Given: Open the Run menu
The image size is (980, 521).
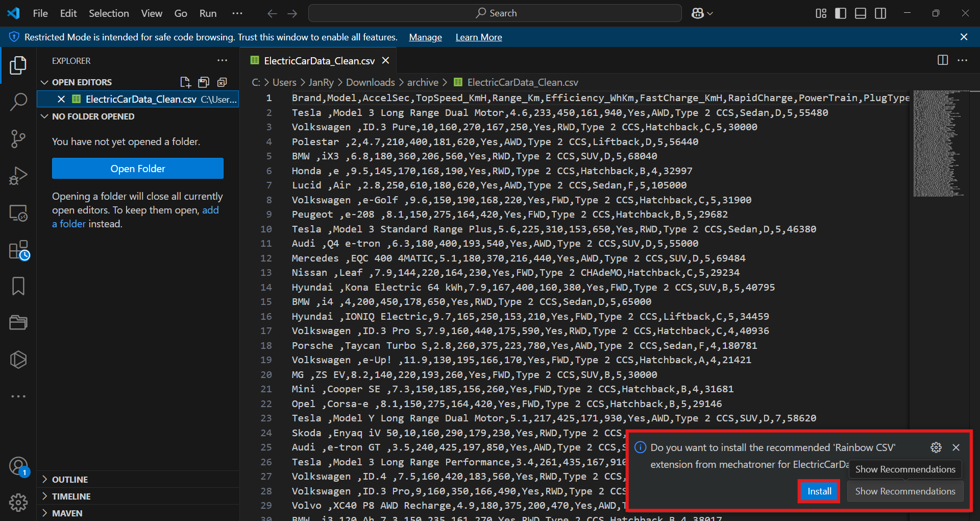Looking at the screenshot, I should (x=208, y=13).
